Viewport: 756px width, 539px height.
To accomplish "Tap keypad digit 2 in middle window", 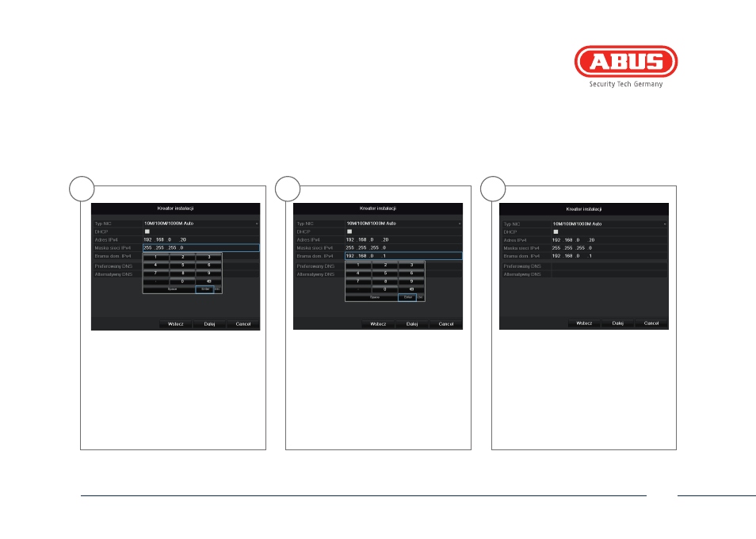I will (x=385, y=266).
